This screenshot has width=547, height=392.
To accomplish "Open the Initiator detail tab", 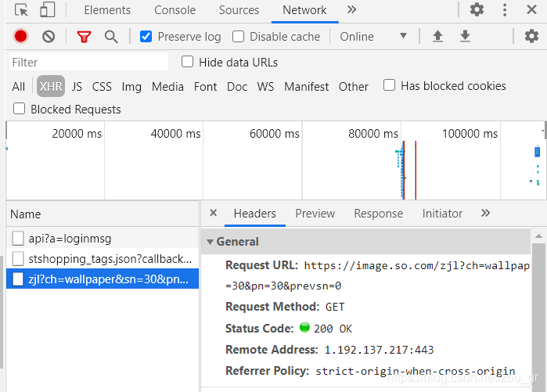I will (442, 214).
